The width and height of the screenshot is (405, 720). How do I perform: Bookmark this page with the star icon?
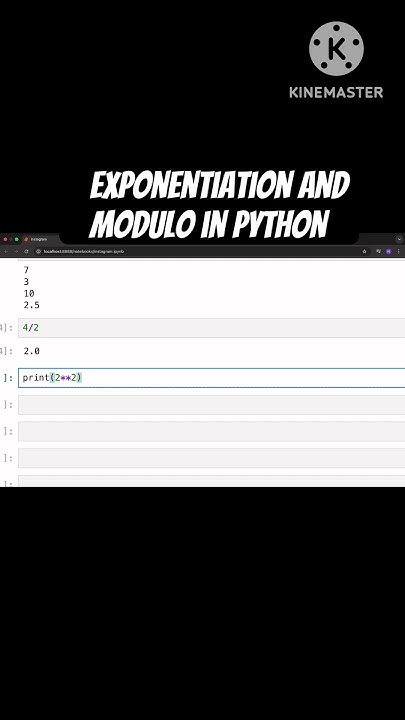(365, 252)
